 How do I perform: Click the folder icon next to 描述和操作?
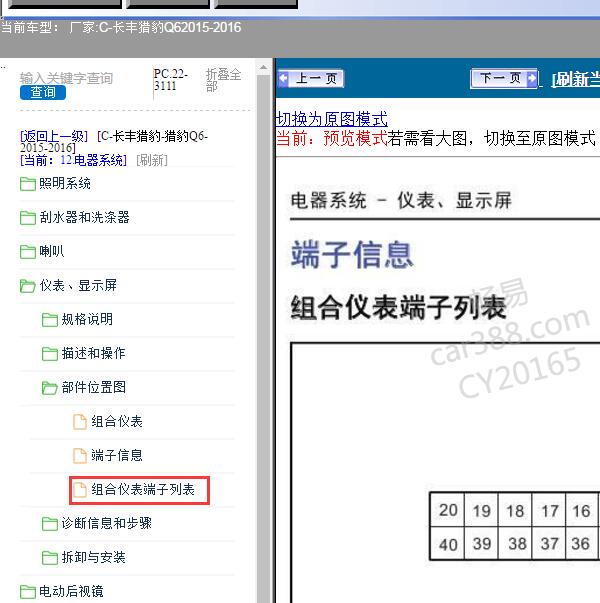pos(50,353)
